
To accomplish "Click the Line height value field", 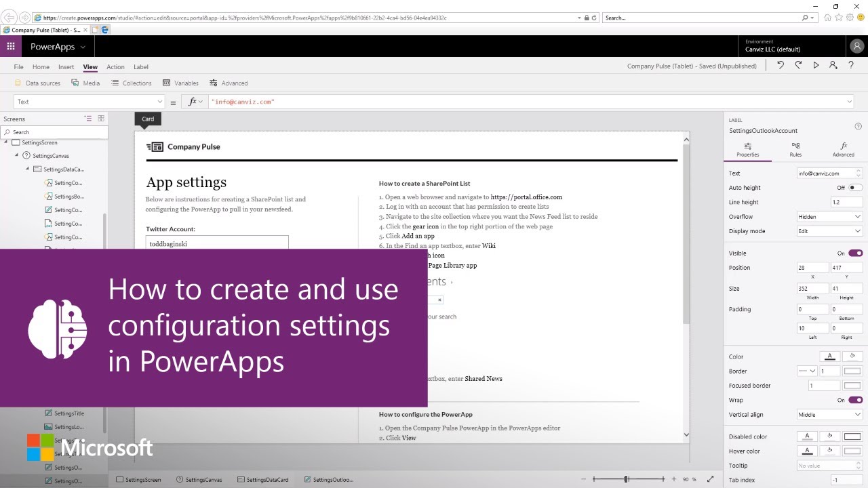I will [846, 202].
